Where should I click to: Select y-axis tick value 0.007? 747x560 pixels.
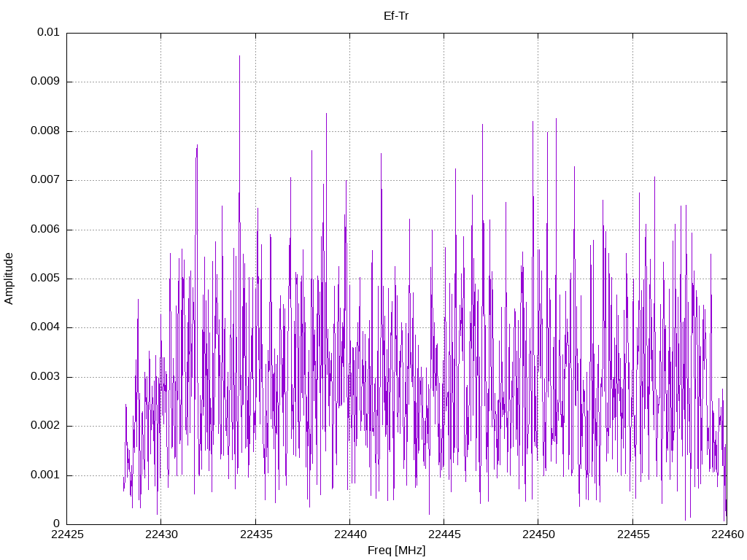(x=45, y=179)
